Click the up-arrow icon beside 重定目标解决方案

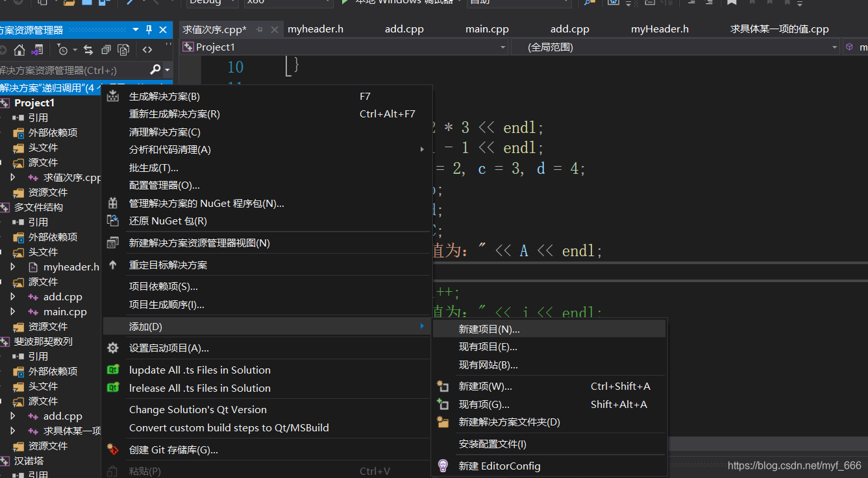(113, 265)
